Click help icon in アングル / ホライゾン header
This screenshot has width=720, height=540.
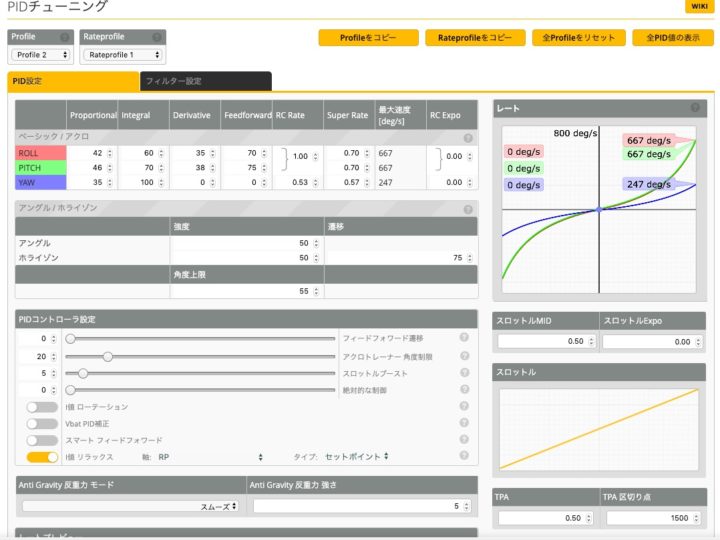click(467, 209)
